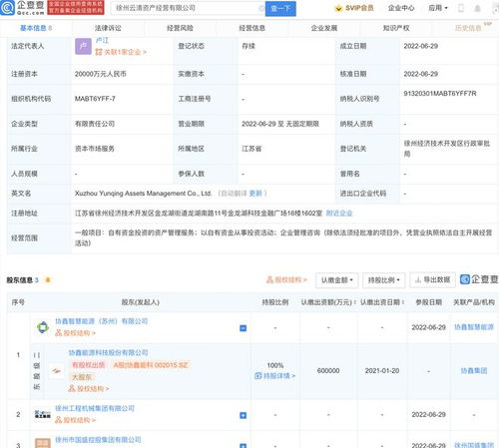Image resolution: width=499 pixels, height=448 pixels.
Task: Open 徐州市国盛控股集团有限公司 company logo
Action: tap(43, 443)
